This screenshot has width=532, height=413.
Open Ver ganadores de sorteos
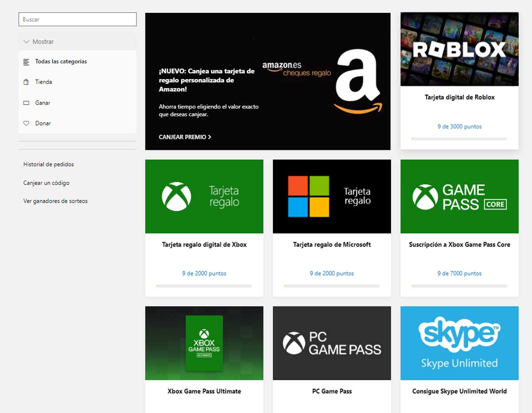click(x=55, y=201)
